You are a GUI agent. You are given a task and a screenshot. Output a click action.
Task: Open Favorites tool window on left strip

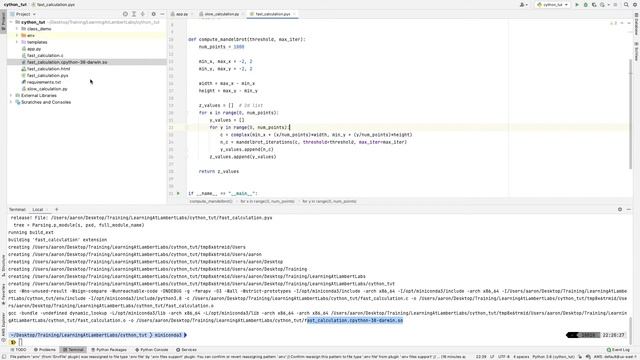click(3, 294)
